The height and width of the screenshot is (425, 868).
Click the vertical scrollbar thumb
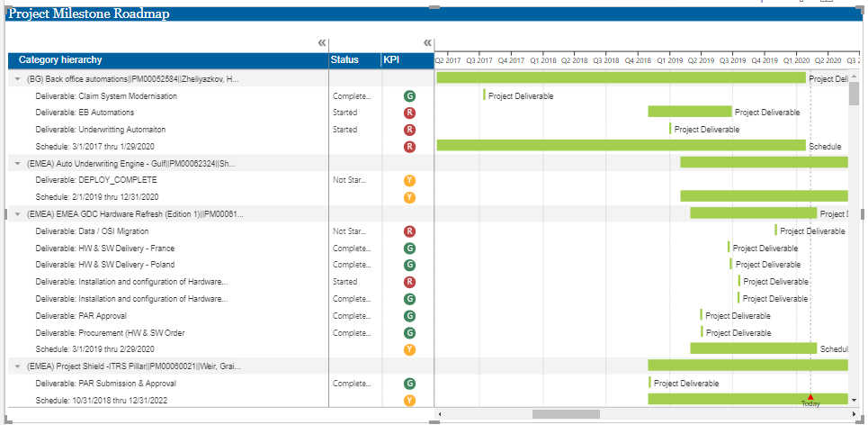[855, 94]
